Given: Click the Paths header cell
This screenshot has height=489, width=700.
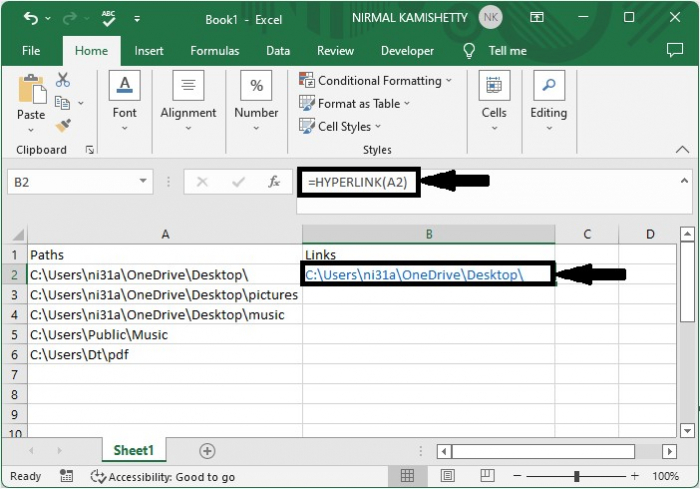Looking at the screenshot, I should (x=165, y=255).
